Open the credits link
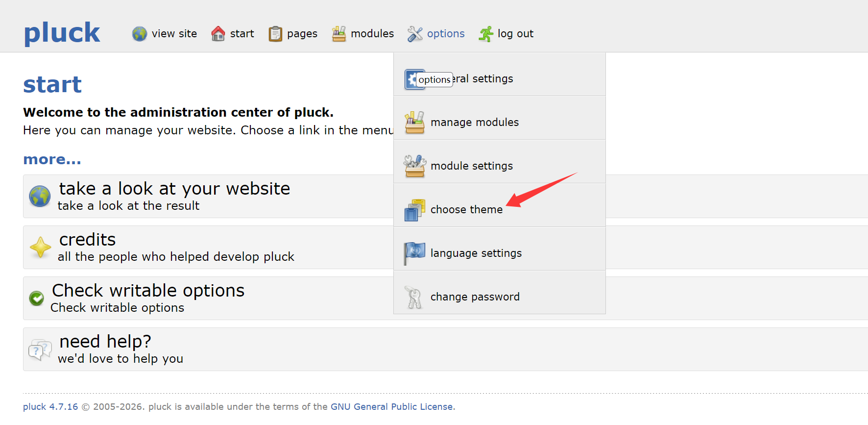This screenshot has height=425, width=868. coord(87,240)
